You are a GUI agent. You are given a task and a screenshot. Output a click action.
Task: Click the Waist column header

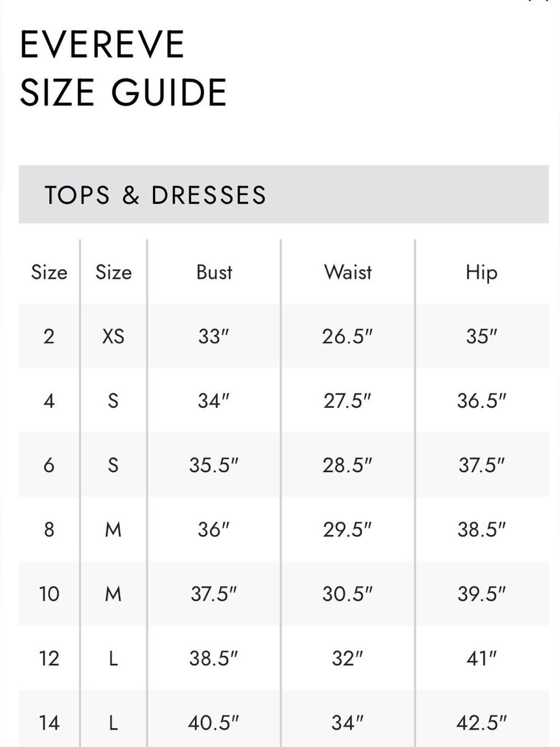click(x=348, y=272)
